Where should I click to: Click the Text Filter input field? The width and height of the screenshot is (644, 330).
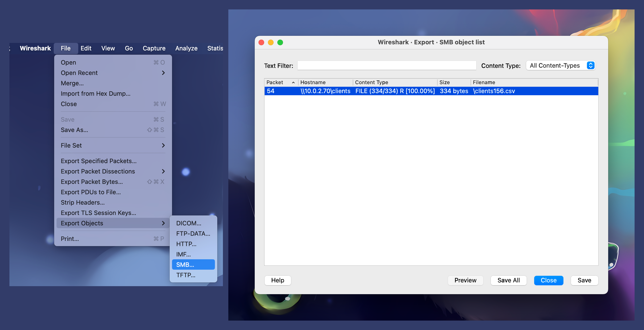click(386, 66)
